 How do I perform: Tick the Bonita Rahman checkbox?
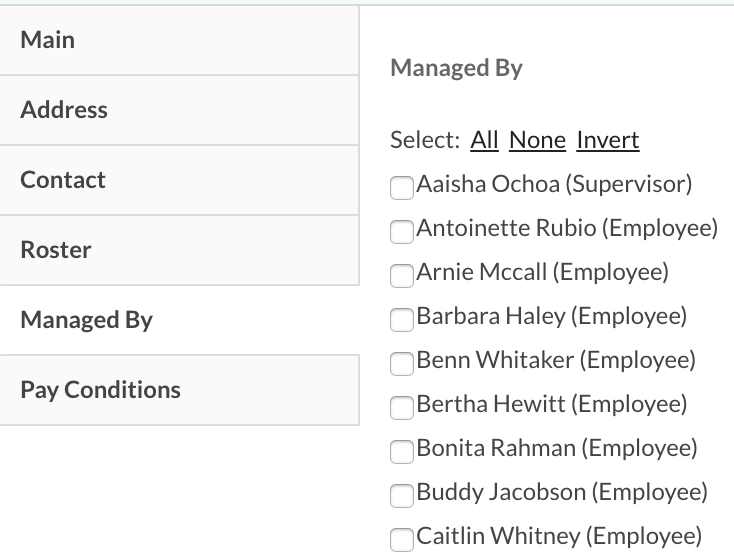401,451
